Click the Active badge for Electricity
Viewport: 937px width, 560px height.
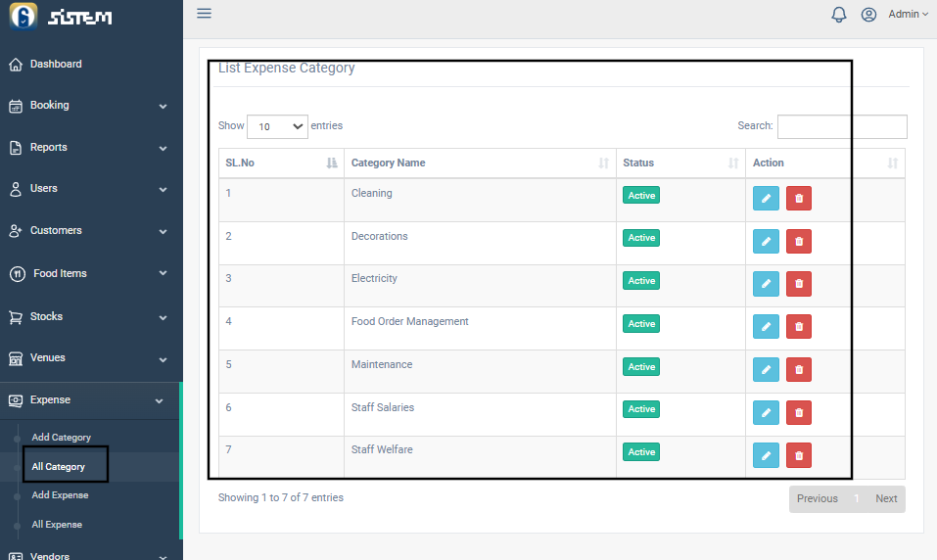(x=641, y=281)
